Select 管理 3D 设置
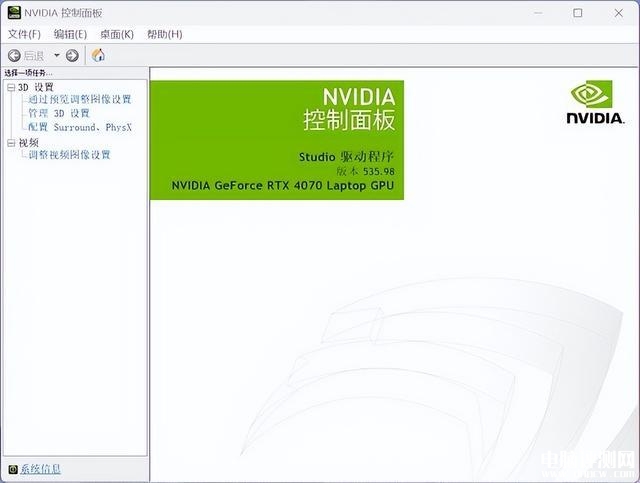 point(58,113)
